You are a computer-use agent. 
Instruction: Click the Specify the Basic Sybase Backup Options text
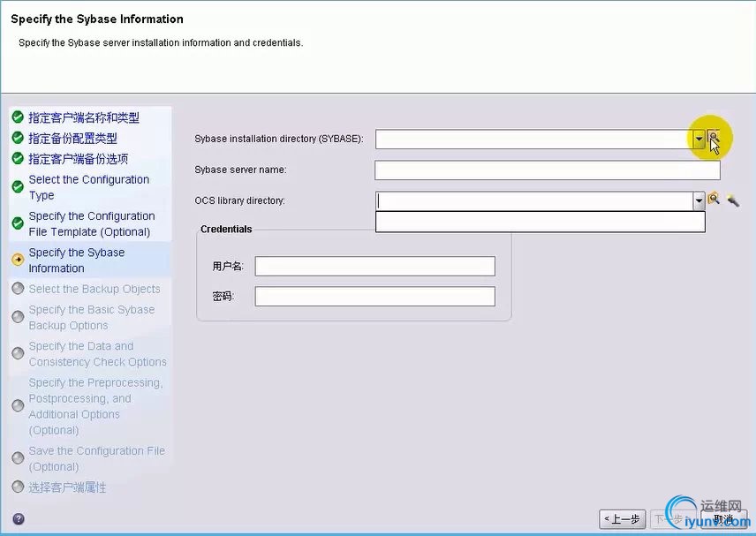[92, 317]
